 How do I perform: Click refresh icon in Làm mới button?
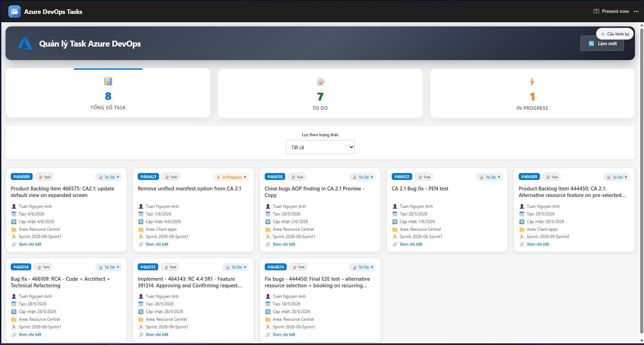591,43
